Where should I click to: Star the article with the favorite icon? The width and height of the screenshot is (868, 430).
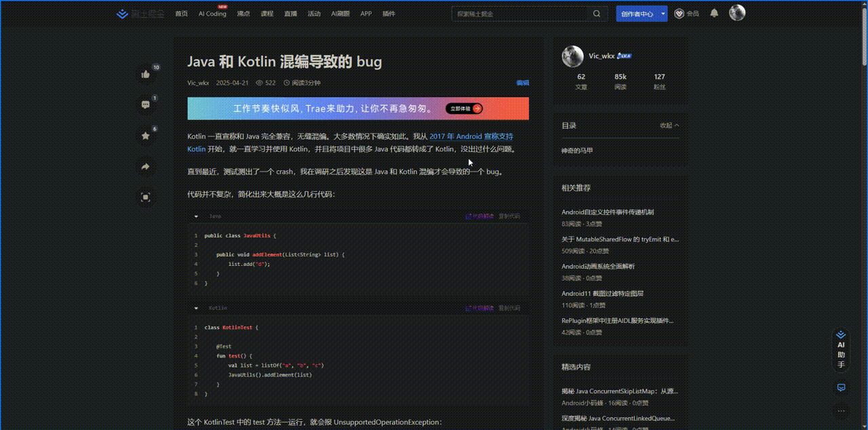tap(145, 136)
